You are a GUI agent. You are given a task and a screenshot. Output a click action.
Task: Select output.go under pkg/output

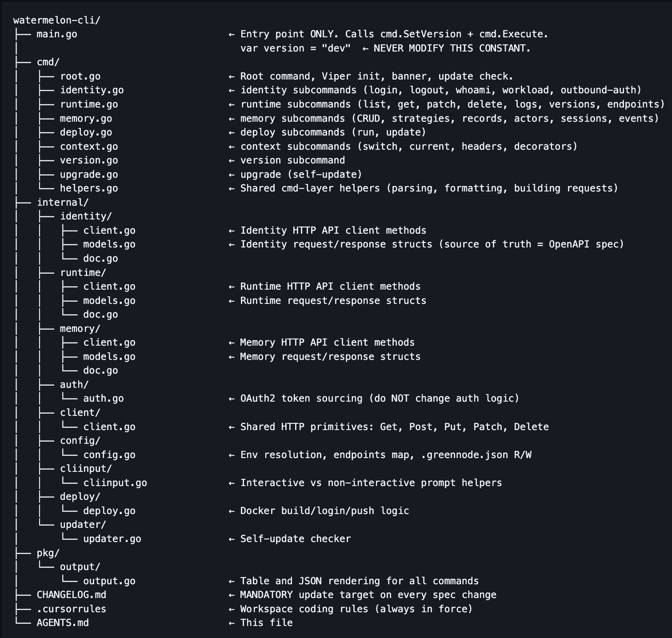click(109, 581)
